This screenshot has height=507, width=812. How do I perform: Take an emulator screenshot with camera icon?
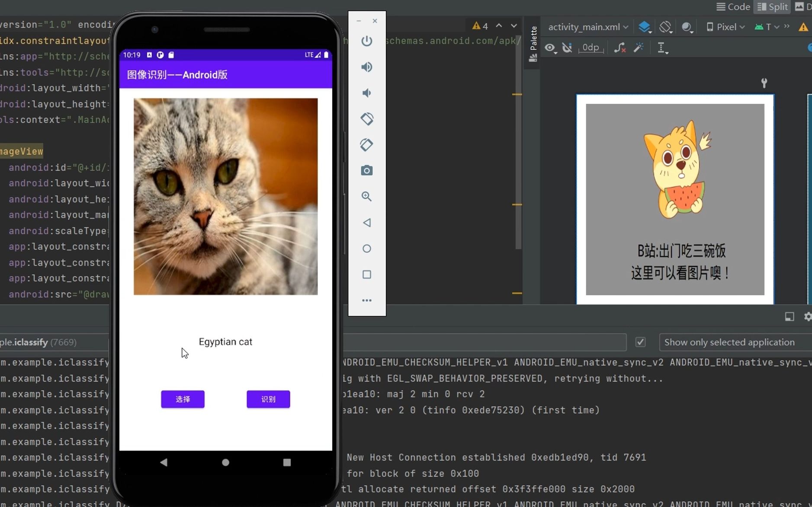366,170
